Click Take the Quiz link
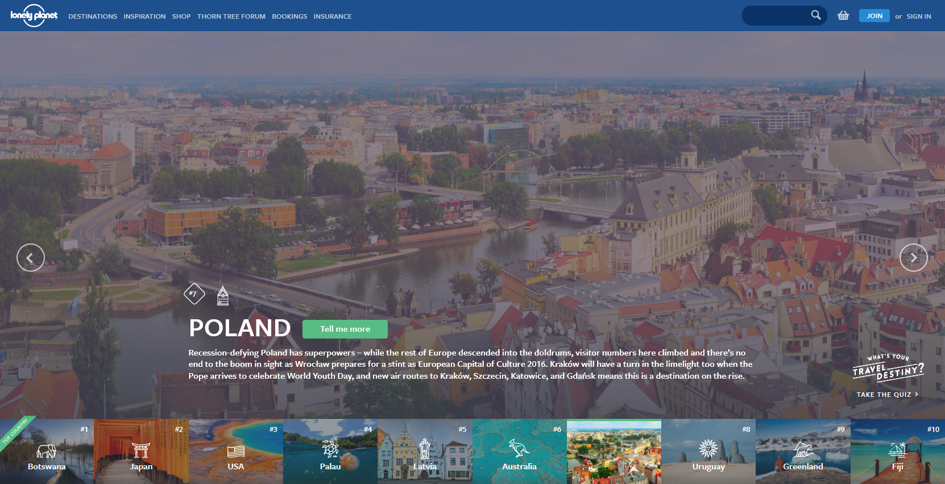 point(886,394)
